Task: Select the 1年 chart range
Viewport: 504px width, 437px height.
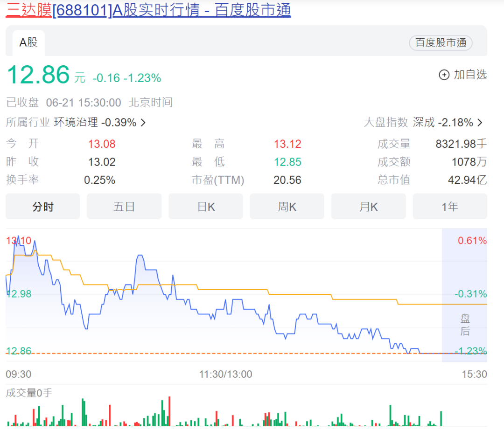Action: pyautogui.click(x=450, y=207)
